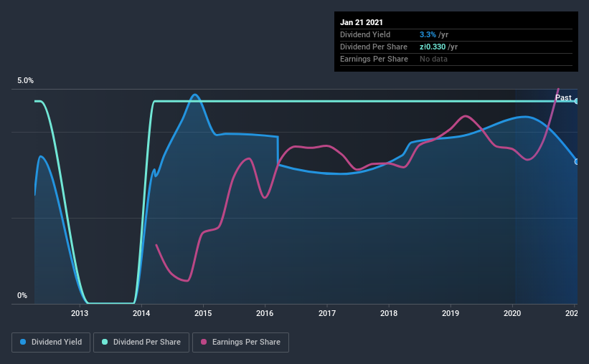Viewport: 589px width, 364px height.
Task: Click the teal Dividend Per Share legend dot
Action: (x=105, y=342)
